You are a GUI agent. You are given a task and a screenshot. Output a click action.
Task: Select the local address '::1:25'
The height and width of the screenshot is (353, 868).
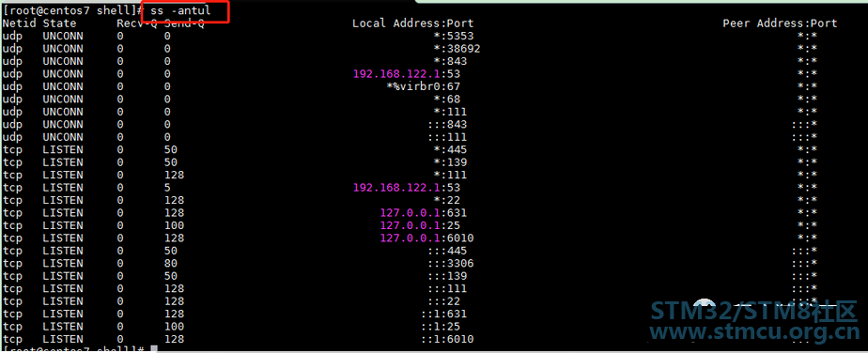440,327
